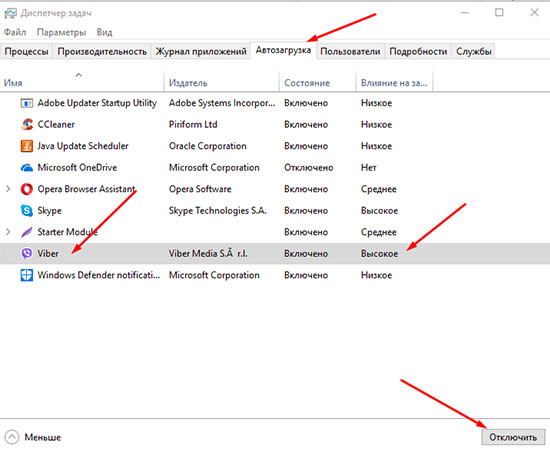Switch to the Пользователи tab
550x452 pixels.
pos(350,52)
